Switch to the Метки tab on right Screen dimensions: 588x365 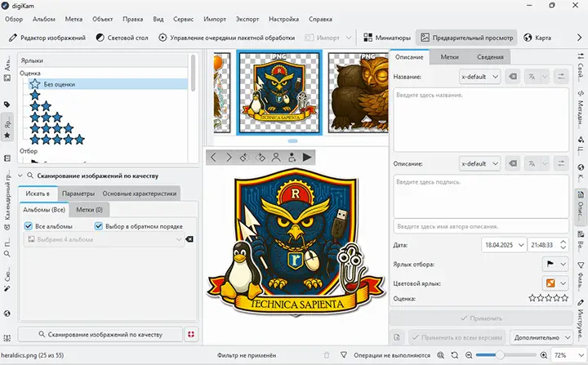[450, 57]
